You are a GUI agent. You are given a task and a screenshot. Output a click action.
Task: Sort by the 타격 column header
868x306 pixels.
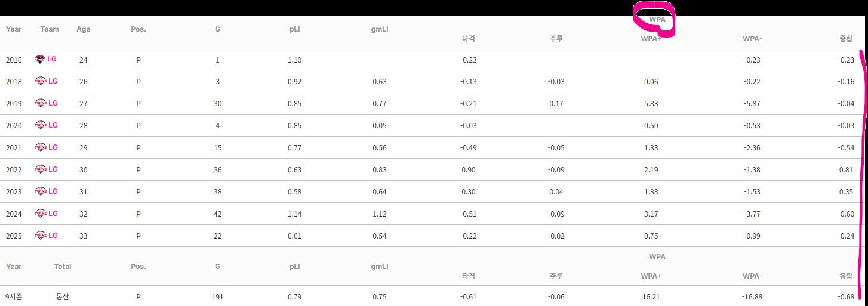pyautogui.click(x=469, y=39)
